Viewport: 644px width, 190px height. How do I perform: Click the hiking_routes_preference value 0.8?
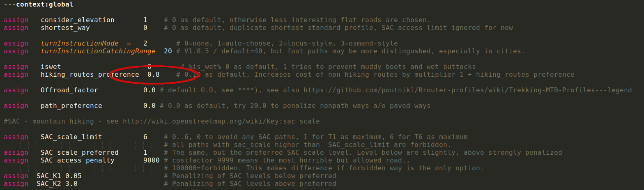(x=153, y=75)
